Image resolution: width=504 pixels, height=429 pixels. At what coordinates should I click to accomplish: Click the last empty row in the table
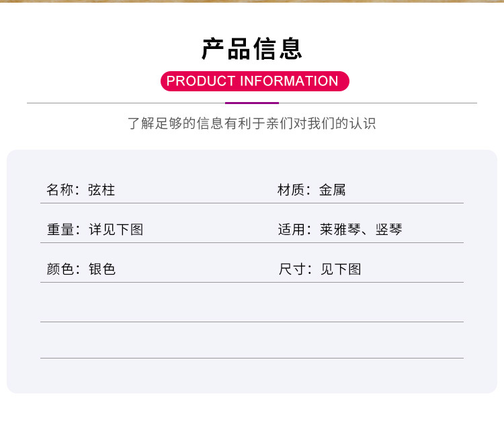(x=251, y=340)
